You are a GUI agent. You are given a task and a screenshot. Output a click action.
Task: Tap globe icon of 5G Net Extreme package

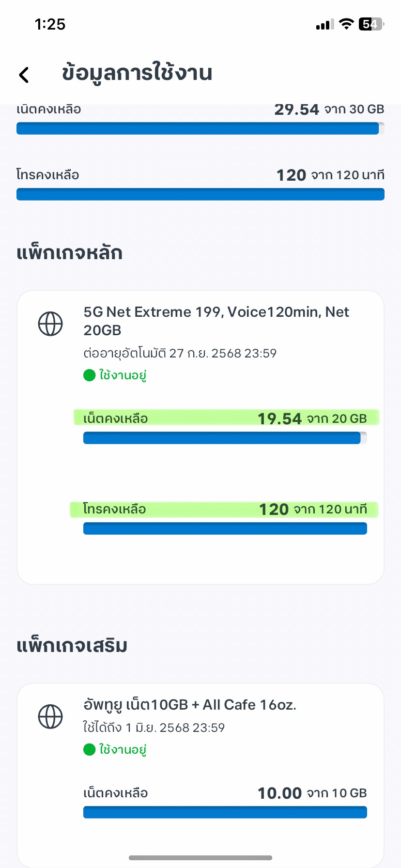[50, 324]
